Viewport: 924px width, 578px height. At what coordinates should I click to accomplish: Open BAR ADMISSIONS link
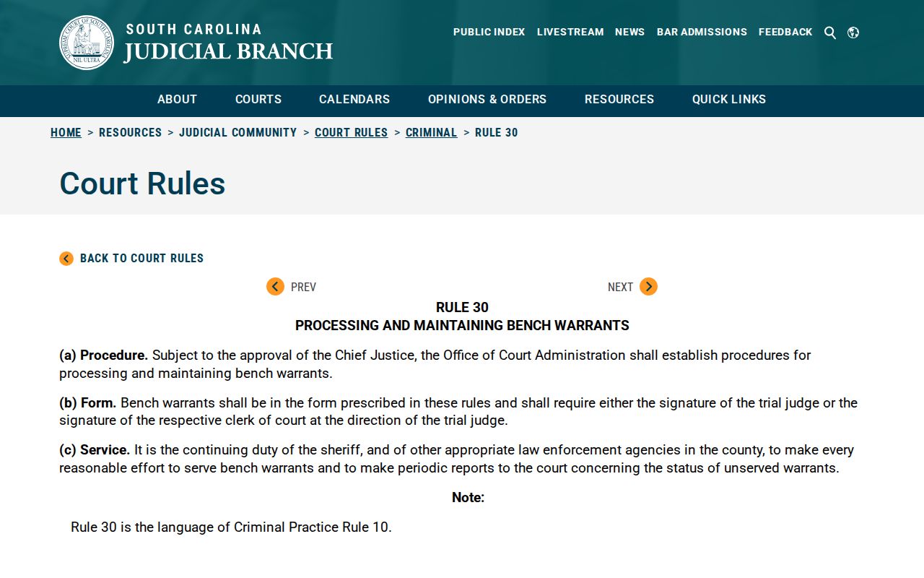[702, 33]
